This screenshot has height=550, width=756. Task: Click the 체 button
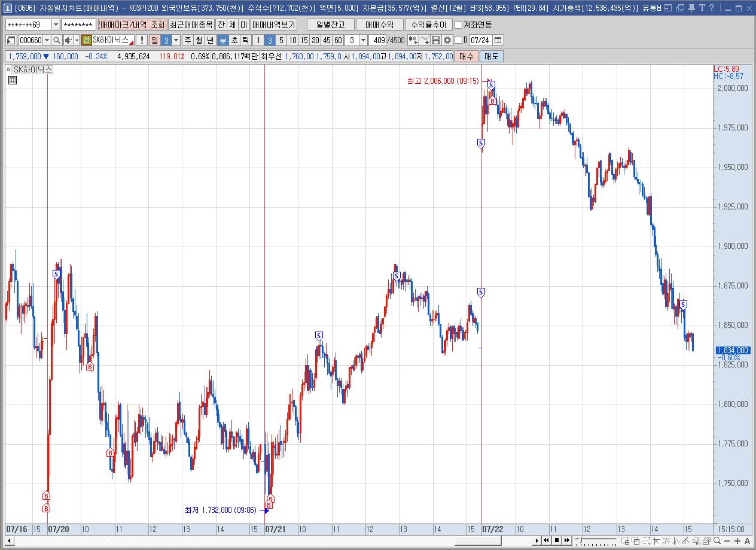coord(232,25)
